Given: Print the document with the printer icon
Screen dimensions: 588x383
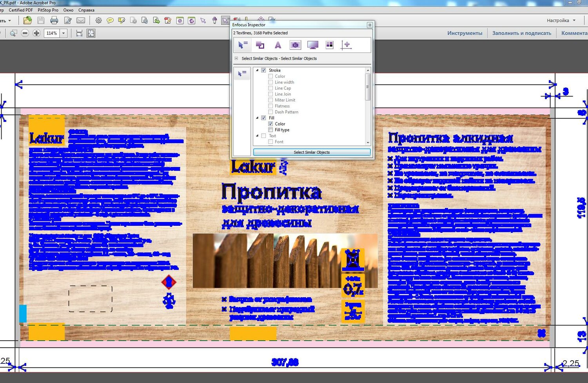Looking at the screenshot, I should click(x=54, y=20).
